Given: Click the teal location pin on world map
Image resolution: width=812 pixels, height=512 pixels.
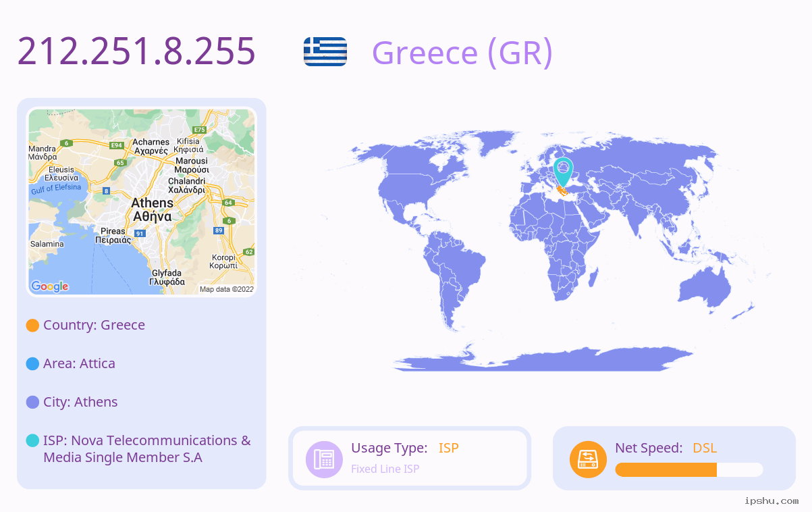Looking at the screenshot, I should point(562,172).
